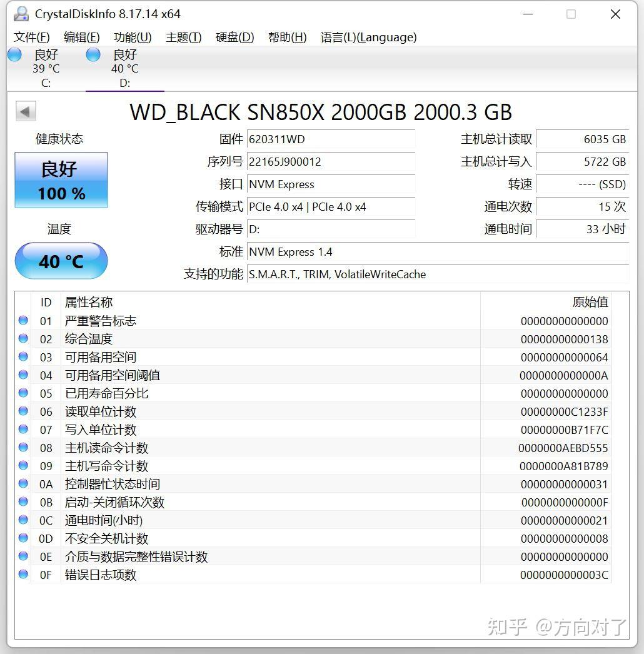Open the 帮助 menu
Screen dimensions: 644x654
[286, 37]
